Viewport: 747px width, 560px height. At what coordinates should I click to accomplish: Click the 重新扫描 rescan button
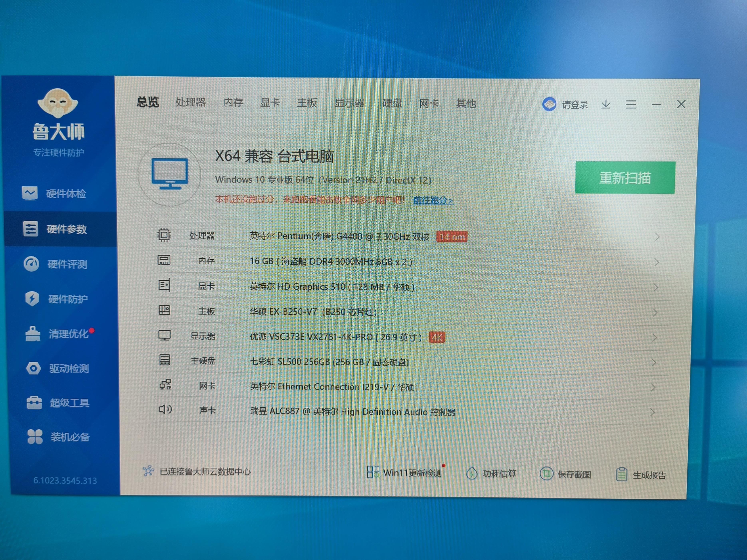click(x=625, y=178)
